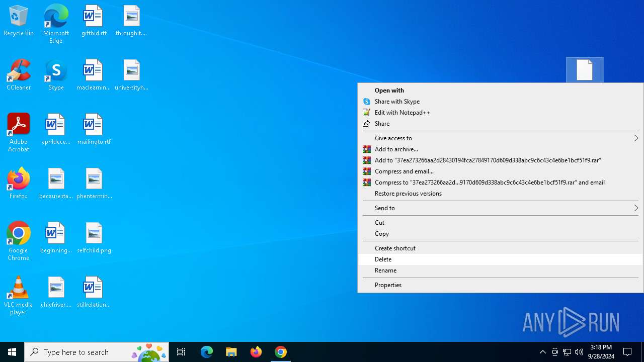The height and width of the screenshot is (362, 644).
Task: Select universityh image file icon
Action: point(131,75)
